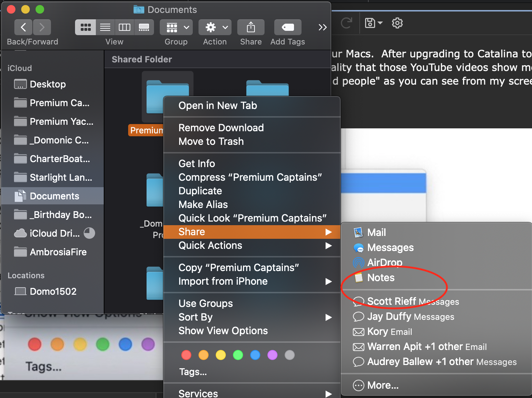This screenshot has width=532, height=398.
Task: Click the Share toolbar icon
Action: [251, 27]
